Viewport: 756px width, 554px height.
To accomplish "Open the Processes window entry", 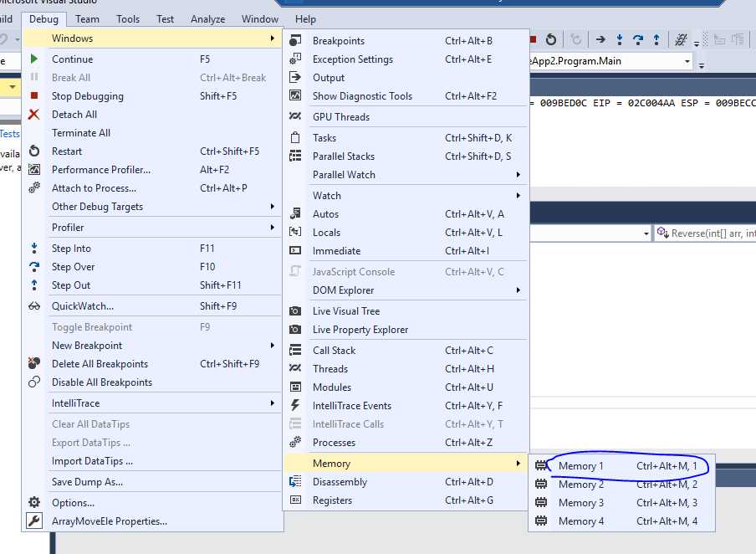I will click(x=406, y=442).
